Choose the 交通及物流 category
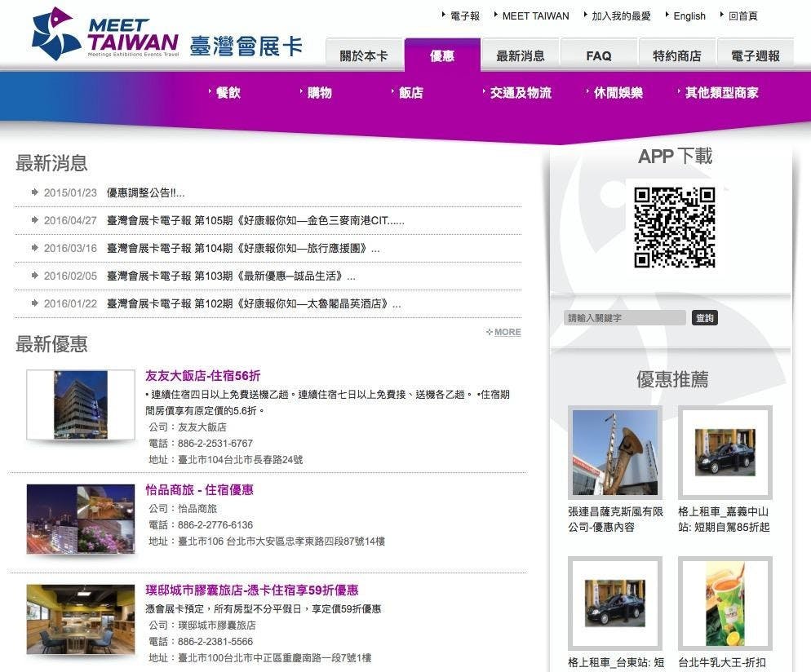Screen dimensions: 811x672 pos(521,92)
